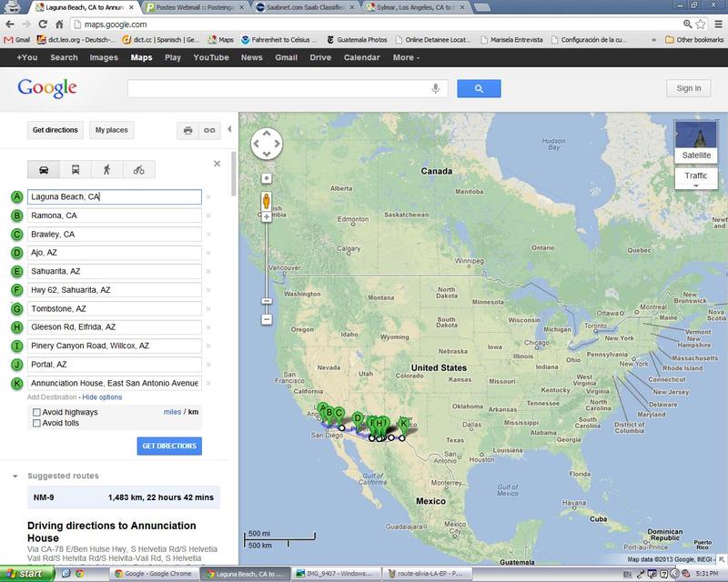Click the browser forward arrow
The height and width of the screenshot is (582, 728).
[26, 25]
